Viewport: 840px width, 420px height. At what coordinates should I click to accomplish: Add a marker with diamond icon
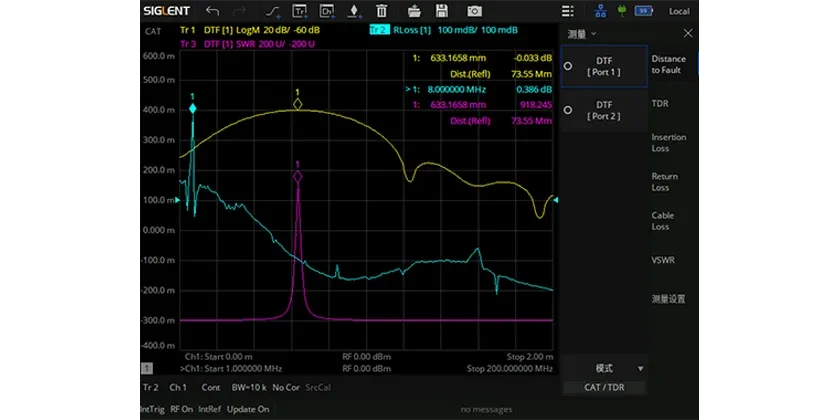click(x=354, y=11)
